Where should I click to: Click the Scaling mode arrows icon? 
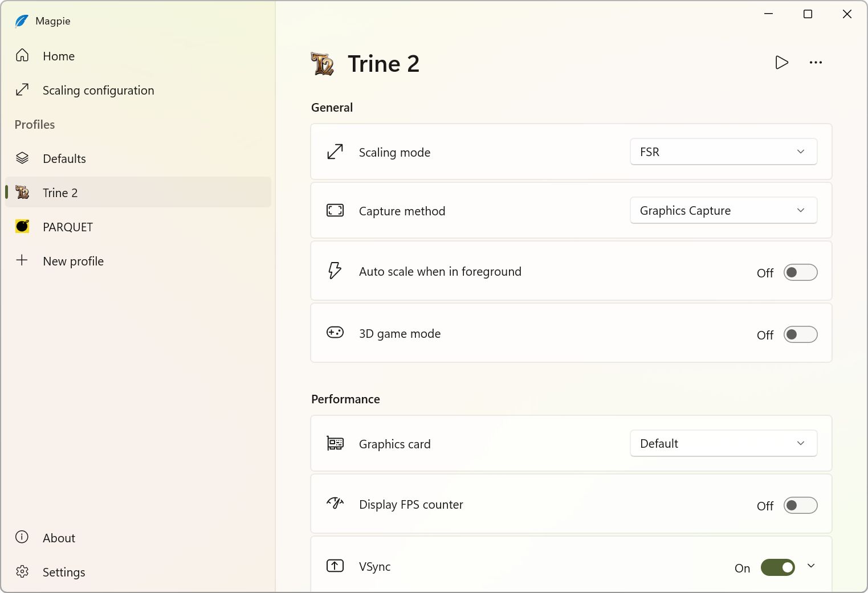pyautogui.click(x=335, y=152)
